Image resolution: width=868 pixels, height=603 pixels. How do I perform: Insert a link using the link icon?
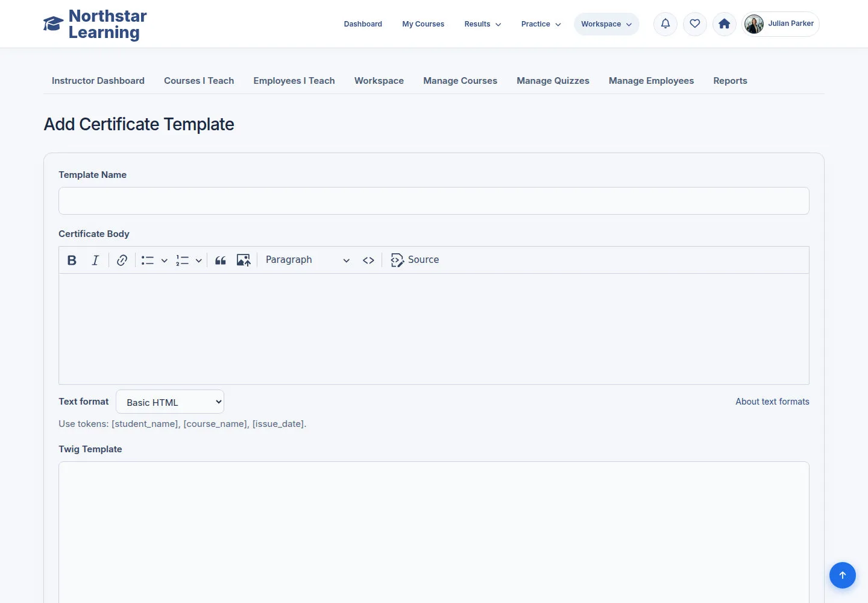click(122, 260)
